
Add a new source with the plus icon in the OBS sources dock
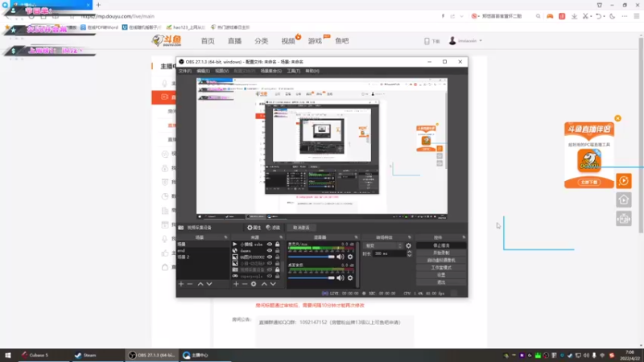point(236,284)
